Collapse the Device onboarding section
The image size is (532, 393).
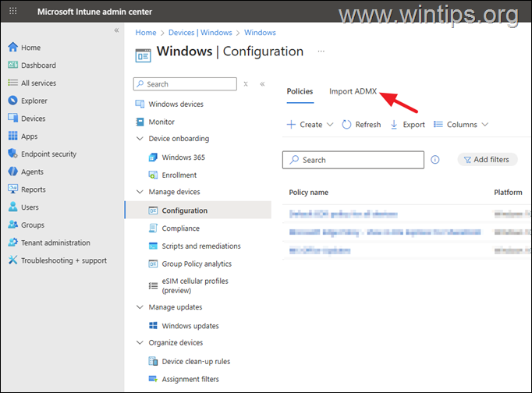click(x=140, y=138)
